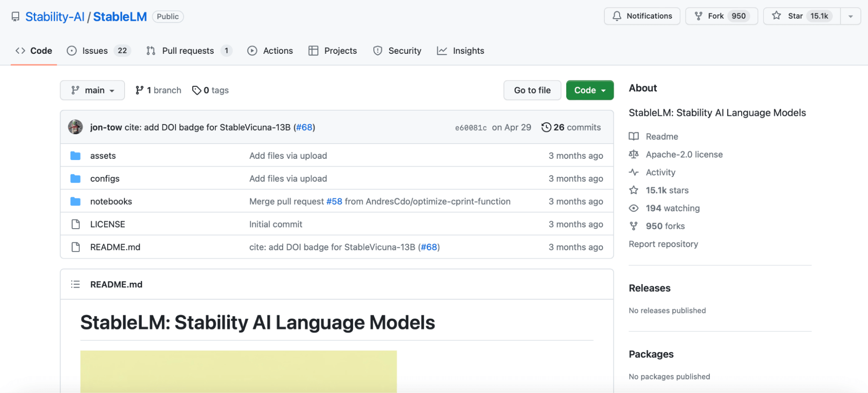The height and width of the screenshot is (393, 868).
Task: Open the green Code dropdown
Action: pos(589,90)
